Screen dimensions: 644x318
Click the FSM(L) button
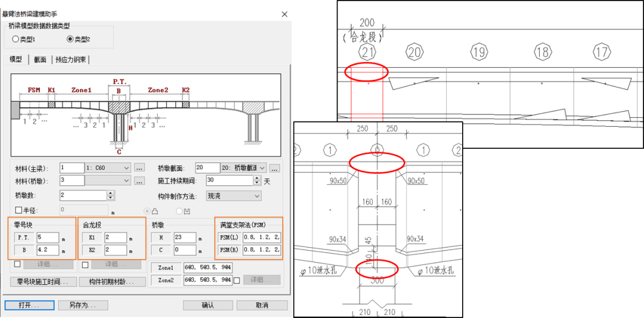pyautogui.click(x=229, y=238)
